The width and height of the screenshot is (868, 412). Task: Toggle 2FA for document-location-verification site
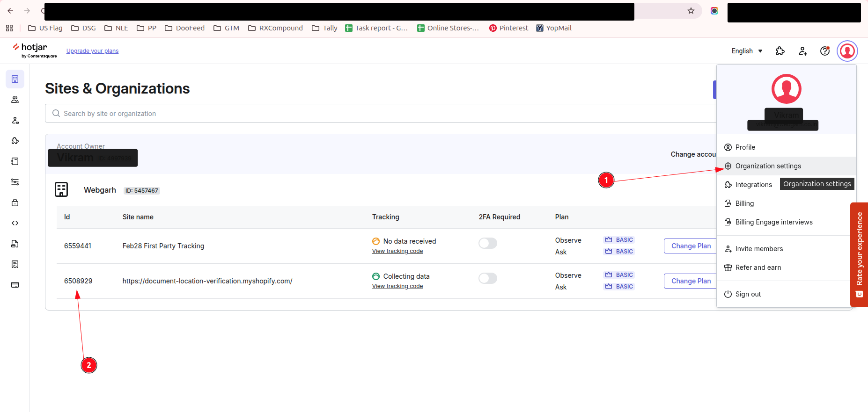click(x=488, y=278)
